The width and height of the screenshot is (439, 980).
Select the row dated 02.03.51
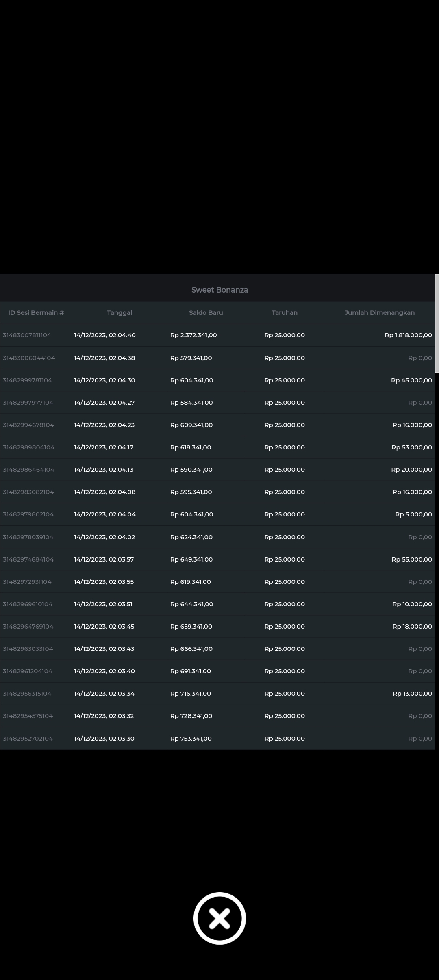pos(103,604)
